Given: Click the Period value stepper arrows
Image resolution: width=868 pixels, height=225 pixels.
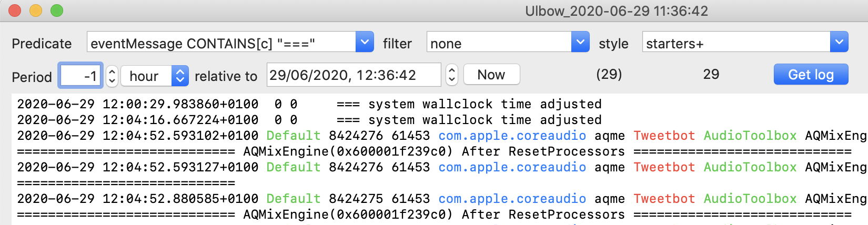Looking at the screenshot, I should 112,76.
